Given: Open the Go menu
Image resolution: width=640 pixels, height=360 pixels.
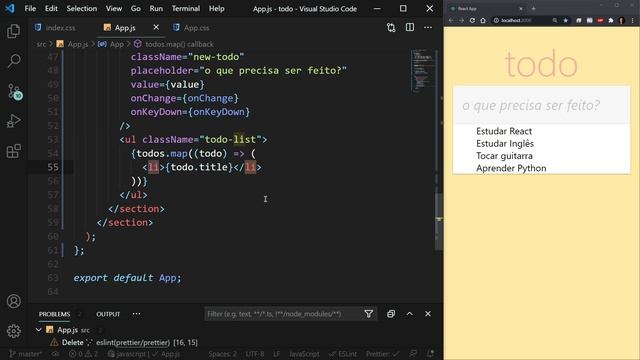Looking at the screenshot, I should click(136, 9).
